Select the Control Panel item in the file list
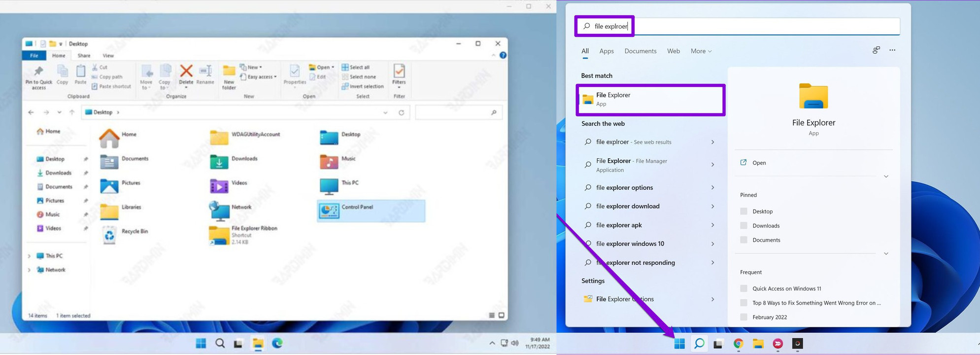 (x=371, y=211)
